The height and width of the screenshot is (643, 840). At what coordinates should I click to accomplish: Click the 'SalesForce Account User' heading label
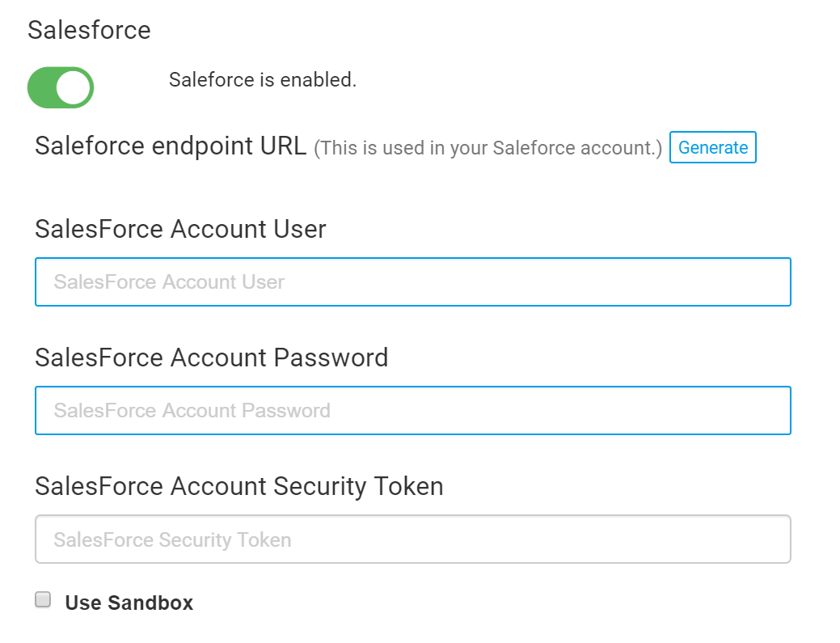[180, 230]
